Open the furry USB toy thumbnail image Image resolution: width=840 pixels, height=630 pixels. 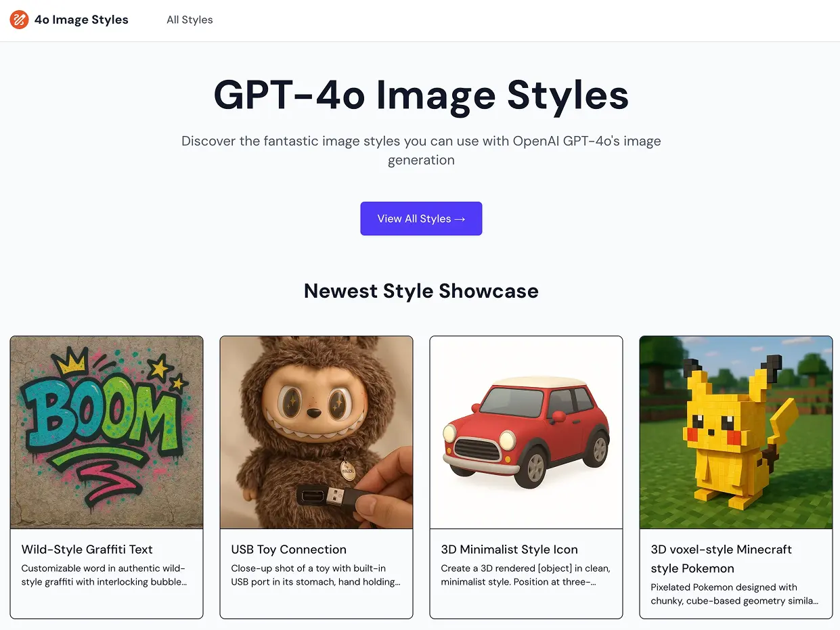click(316, 432)
